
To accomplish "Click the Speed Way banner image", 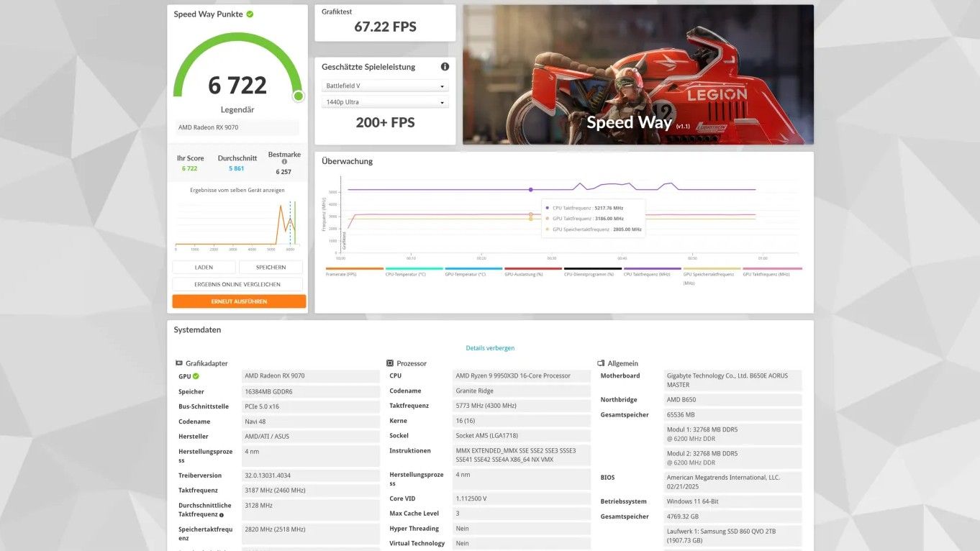I will pos(638,75).
